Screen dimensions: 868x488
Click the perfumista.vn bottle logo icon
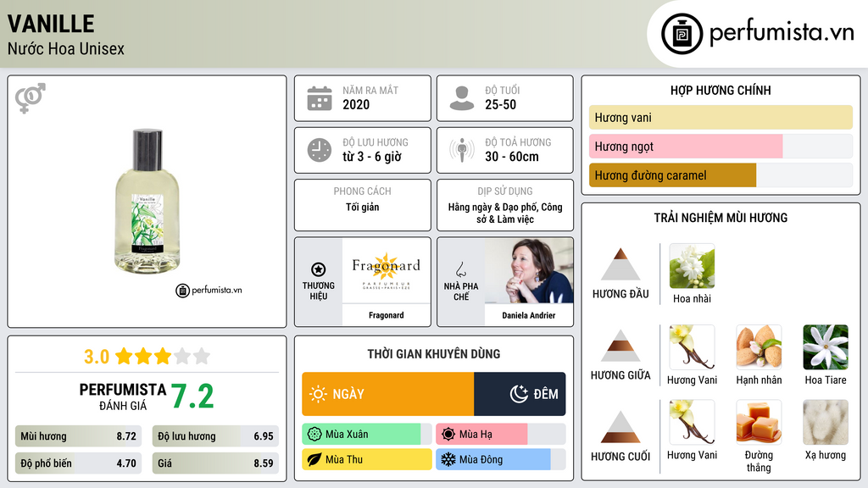(682, 34)
